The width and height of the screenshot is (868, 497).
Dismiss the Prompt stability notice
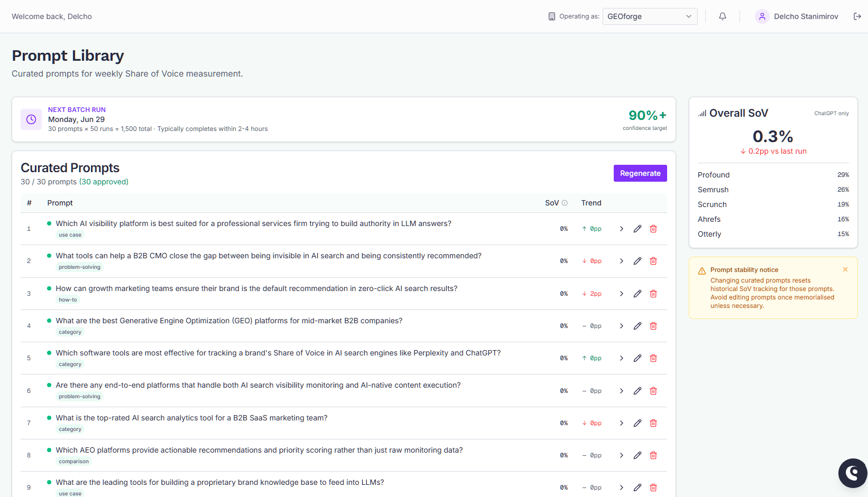(845, 269)
